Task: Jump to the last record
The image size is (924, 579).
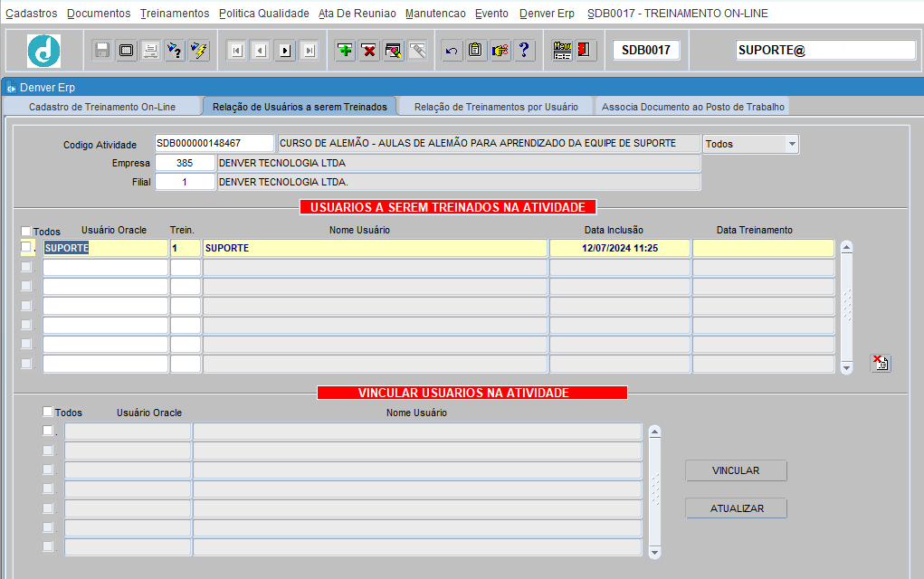Action: click(x=309, y=51)
